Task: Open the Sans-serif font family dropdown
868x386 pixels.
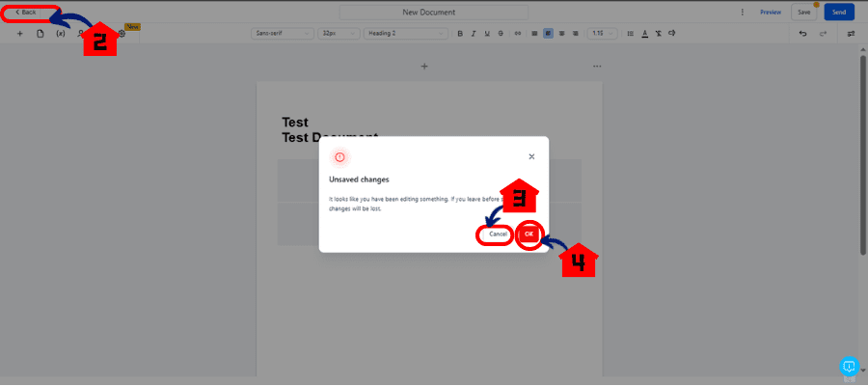Action: [282, 34]
